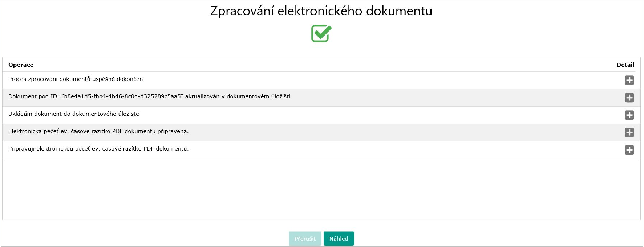This screenshot has width=644, height=247.
Task: Click the 'Zpracování elektronického dokumentu' heading
Action: click(x=321, y=11)
